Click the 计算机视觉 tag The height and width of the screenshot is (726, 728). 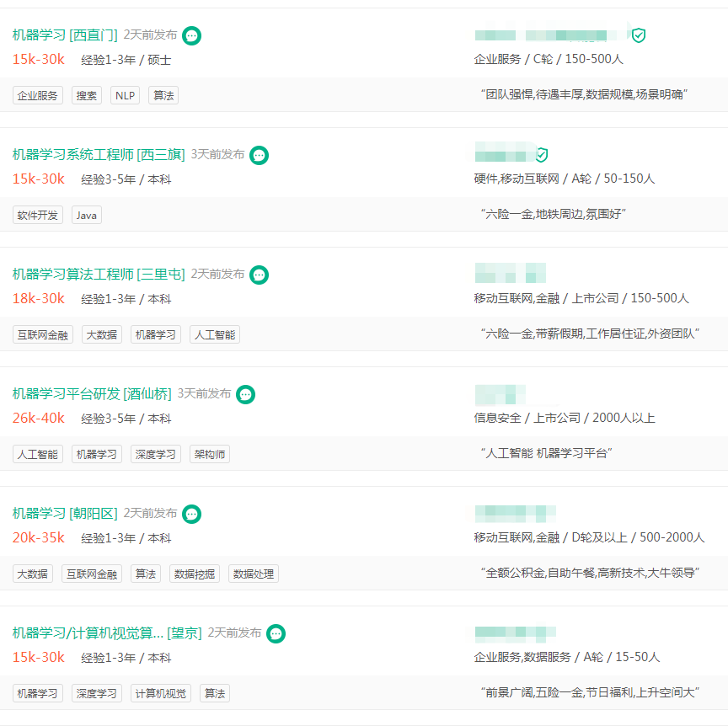point(161,693)
